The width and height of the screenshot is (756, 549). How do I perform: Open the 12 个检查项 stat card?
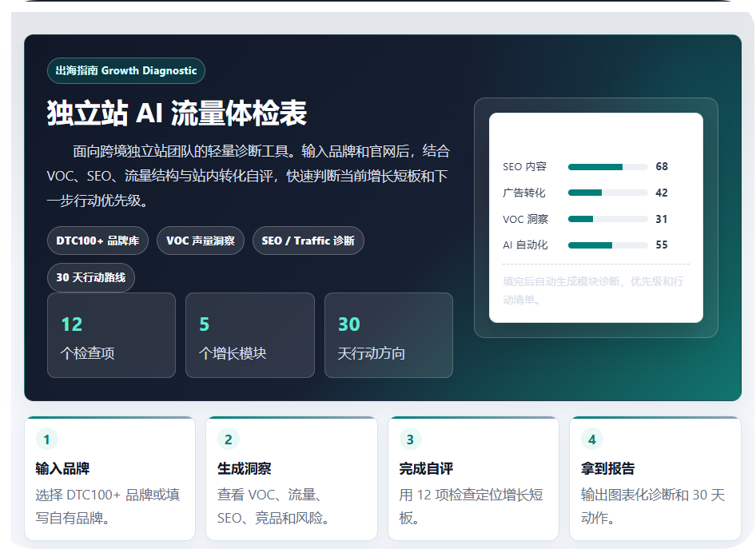[111, 336]
